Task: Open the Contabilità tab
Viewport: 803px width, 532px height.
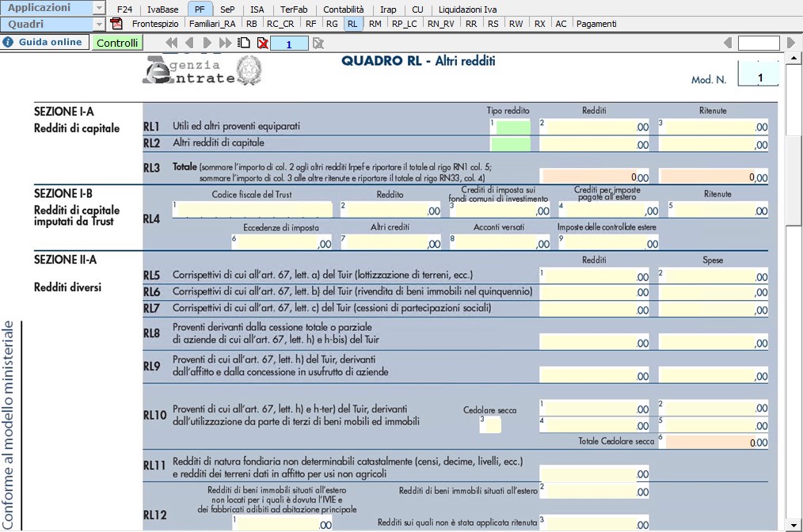Action: (x=344, y=9)
